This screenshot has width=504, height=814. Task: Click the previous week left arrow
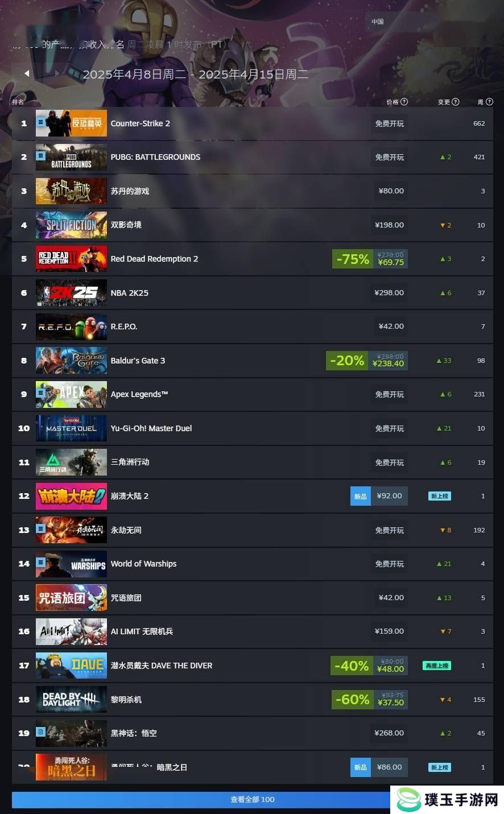[27, 73]
